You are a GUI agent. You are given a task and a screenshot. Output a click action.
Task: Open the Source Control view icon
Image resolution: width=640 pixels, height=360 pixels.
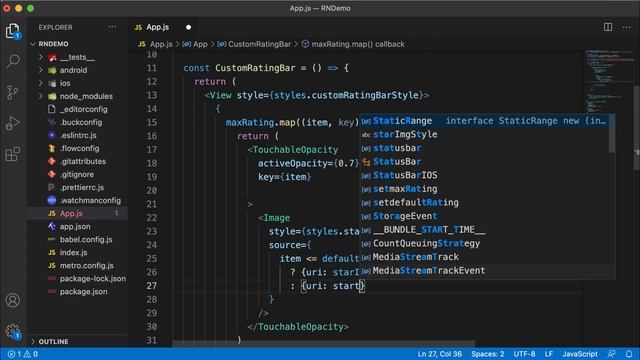(13, 92)
